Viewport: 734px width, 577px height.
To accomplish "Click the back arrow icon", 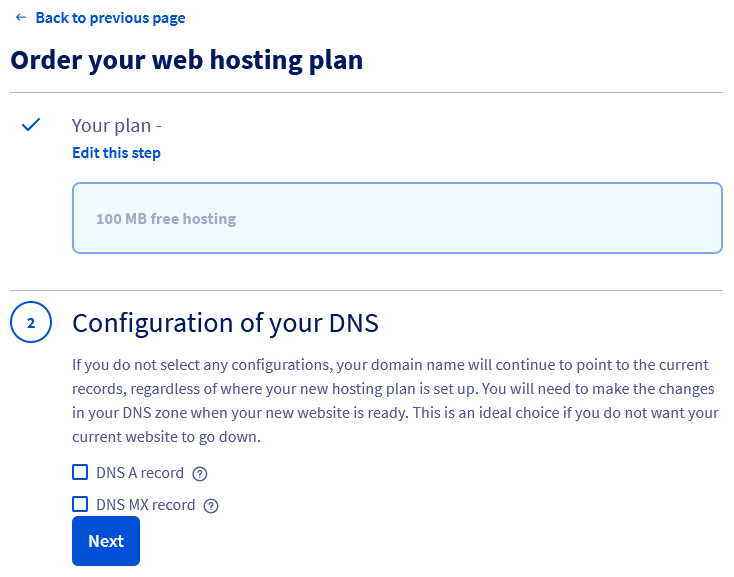I will pos(20,18).
